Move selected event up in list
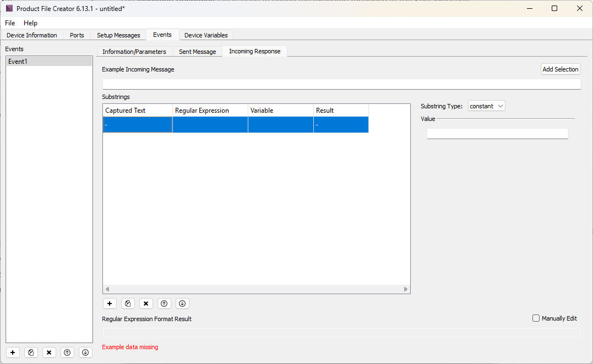The height and width of the screenshot is (364, 593). [x=67, y=352]
